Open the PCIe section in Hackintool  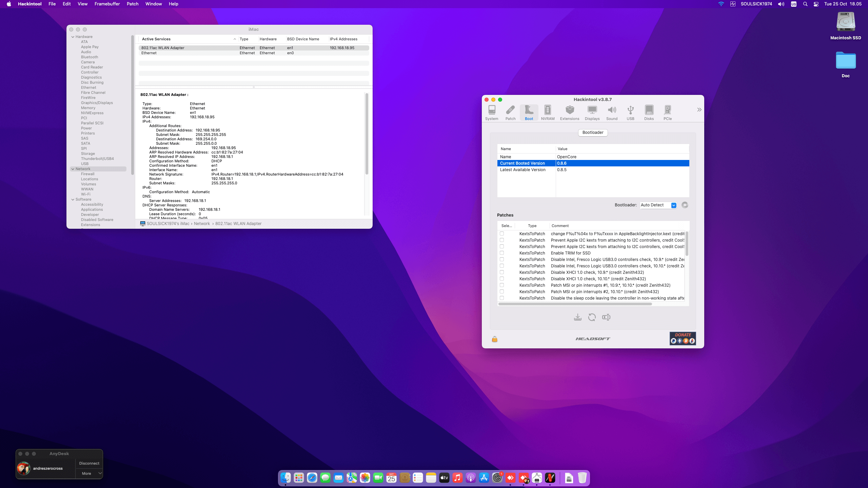coord(668,113)
